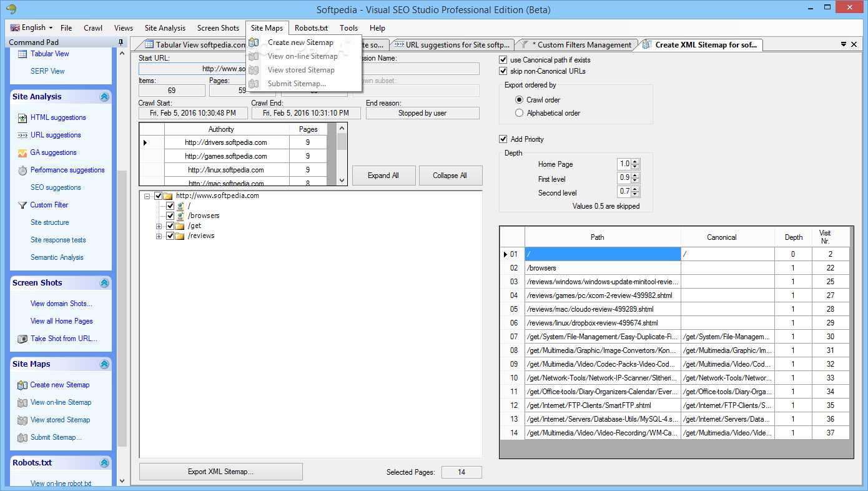The width and height of the screenshot is (868, 491).
Task: Click the Take Shot from URL camera icon
Action: [22, 339]
